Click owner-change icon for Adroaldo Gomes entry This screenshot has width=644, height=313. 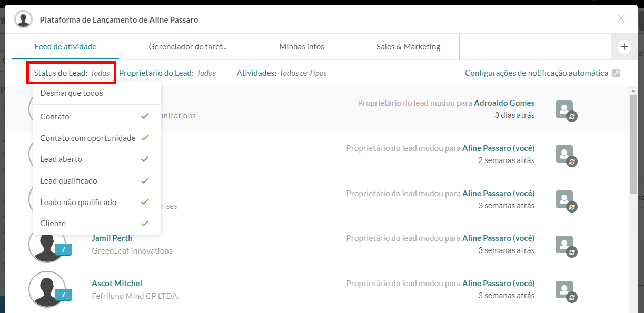click(566, 111)
